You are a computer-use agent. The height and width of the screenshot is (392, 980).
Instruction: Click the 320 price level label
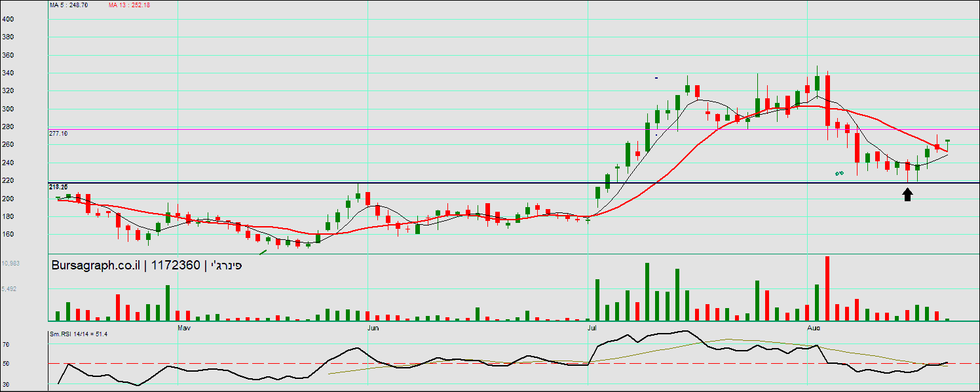(9, 91)
